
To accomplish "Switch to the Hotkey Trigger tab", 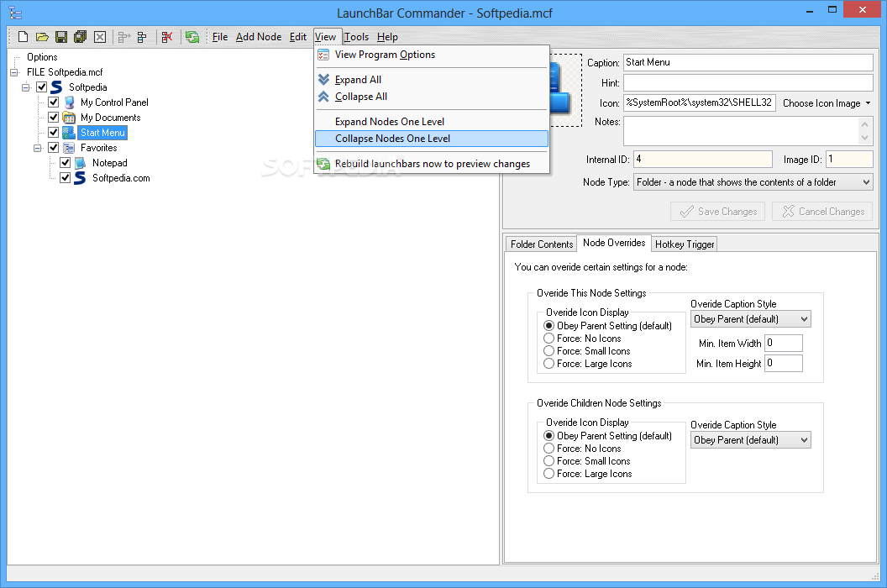I will 685,244.
